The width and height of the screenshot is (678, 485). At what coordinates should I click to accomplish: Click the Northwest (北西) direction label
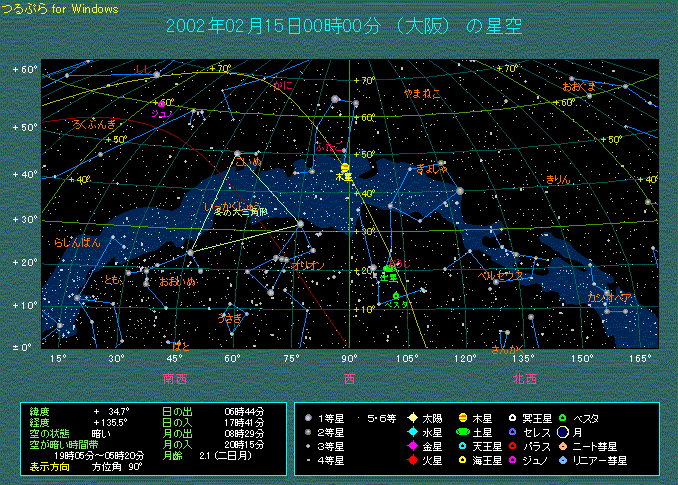(x=524, y=378)
